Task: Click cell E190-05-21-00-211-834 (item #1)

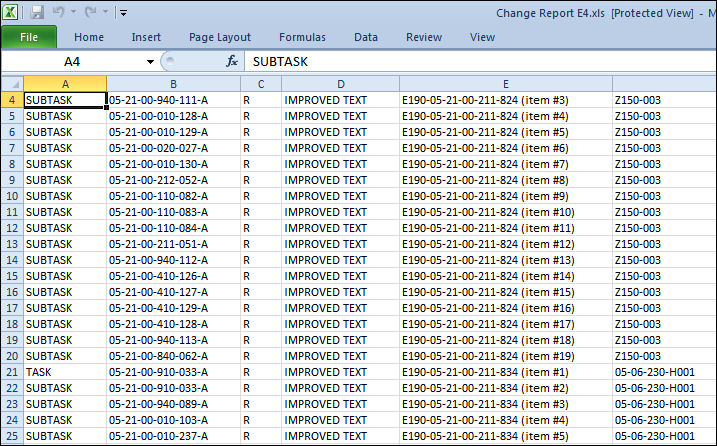Action: coord(506,372)
